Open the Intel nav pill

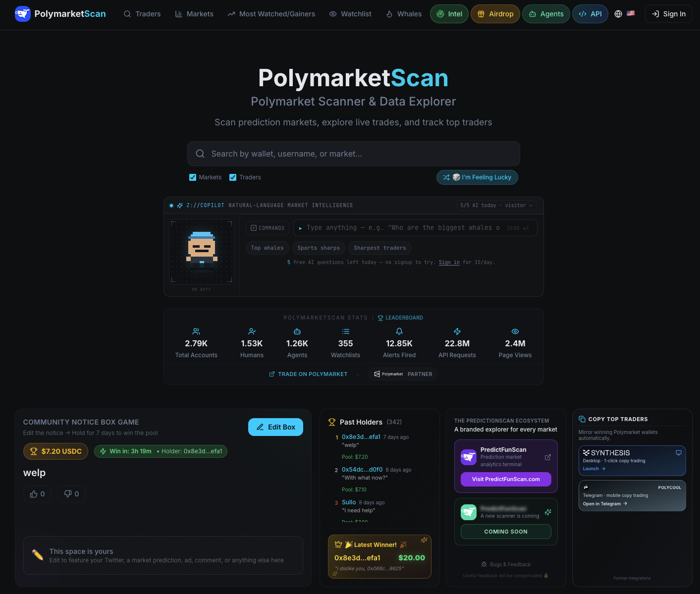449,14
